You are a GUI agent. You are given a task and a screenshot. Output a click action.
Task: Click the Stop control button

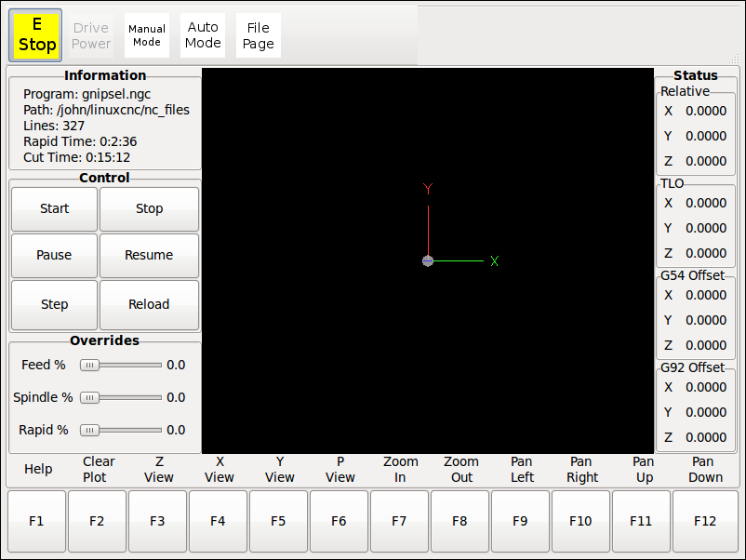tap(150, 209)
